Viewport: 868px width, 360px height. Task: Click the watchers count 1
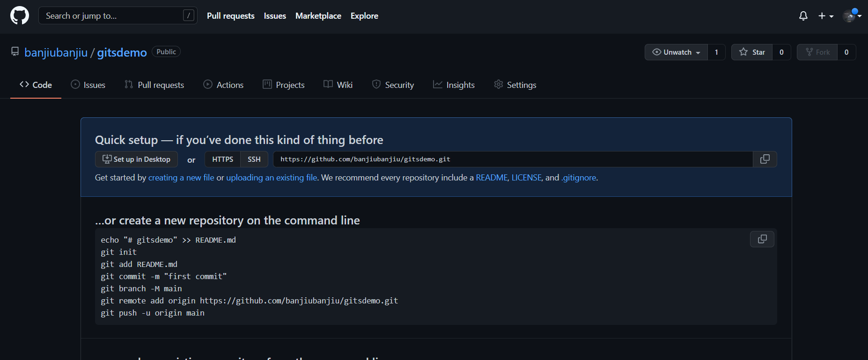pos(716,52)
